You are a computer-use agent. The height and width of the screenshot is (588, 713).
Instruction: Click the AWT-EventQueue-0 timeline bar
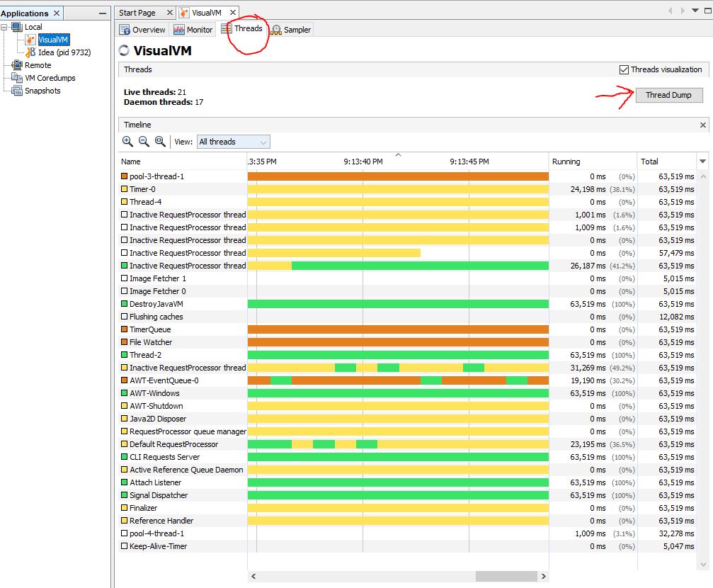[398, 380]
